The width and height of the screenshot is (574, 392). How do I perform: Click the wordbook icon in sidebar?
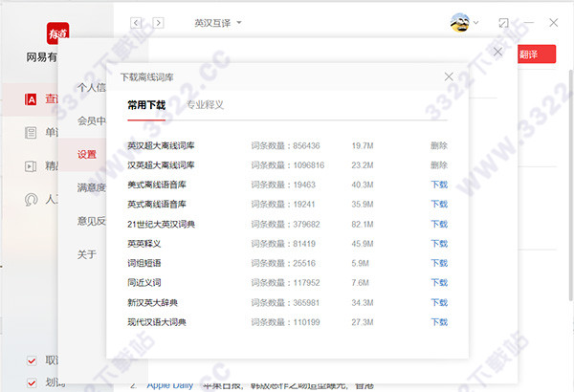[31, 133]
